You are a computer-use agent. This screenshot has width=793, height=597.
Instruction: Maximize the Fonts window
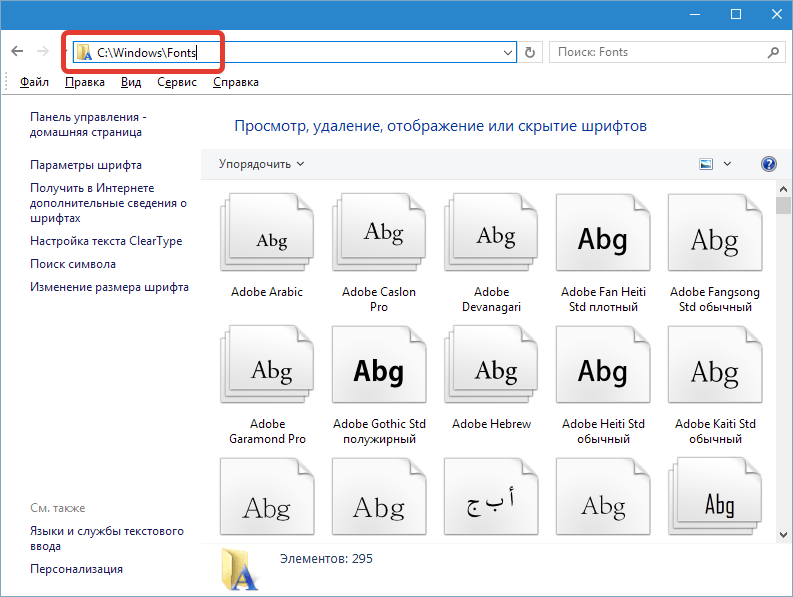click(736, 14)
